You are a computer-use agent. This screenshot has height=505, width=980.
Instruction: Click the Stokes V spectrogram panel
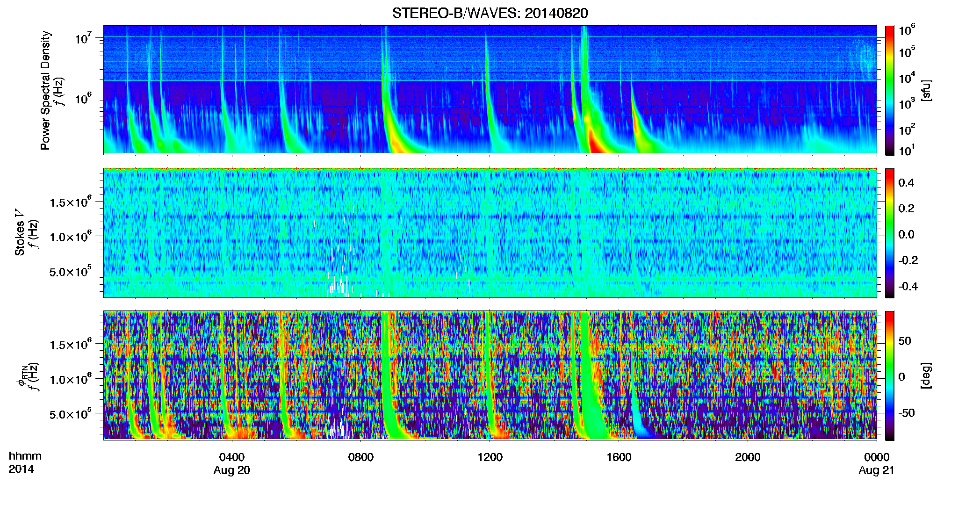pyautogui.click(x=490, y=232)
